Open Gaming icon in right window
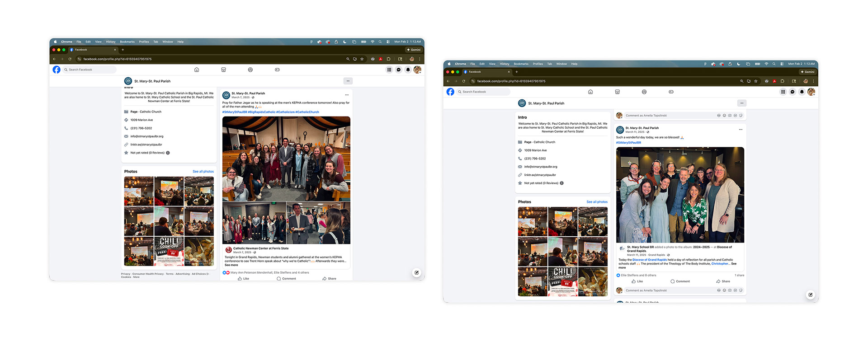 [671, 92]
